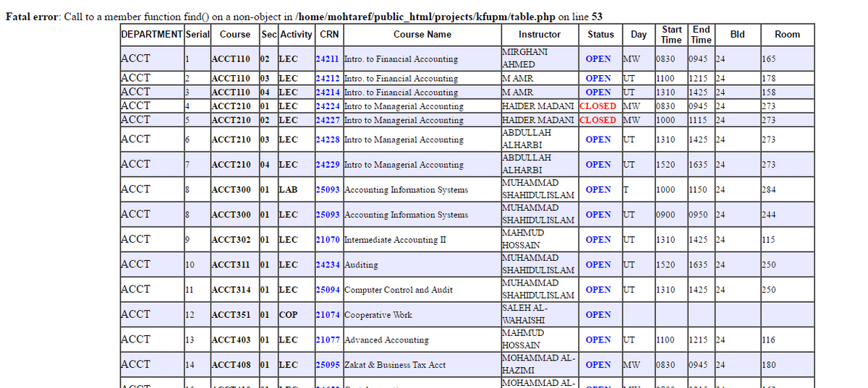
Task: Click instructor M AMR in CRN 24212 row
Action: [518, 78]
